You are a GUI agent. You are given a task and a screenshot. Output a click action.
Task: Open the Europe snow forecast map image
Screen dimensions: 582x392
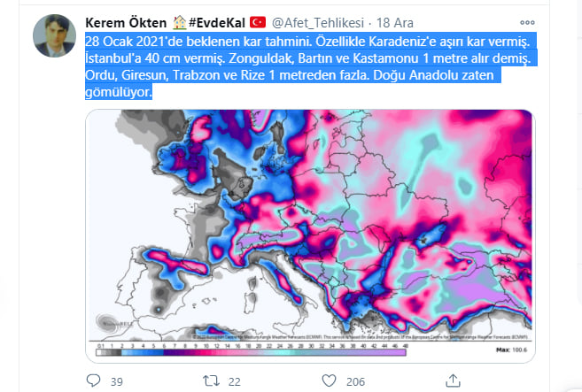coord(310,236)
